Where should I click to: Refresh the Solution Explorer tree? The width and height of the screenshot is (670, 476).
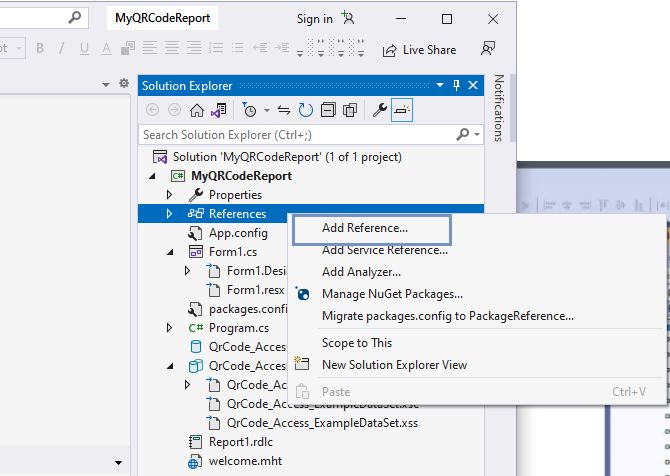[x=306, y=110]
